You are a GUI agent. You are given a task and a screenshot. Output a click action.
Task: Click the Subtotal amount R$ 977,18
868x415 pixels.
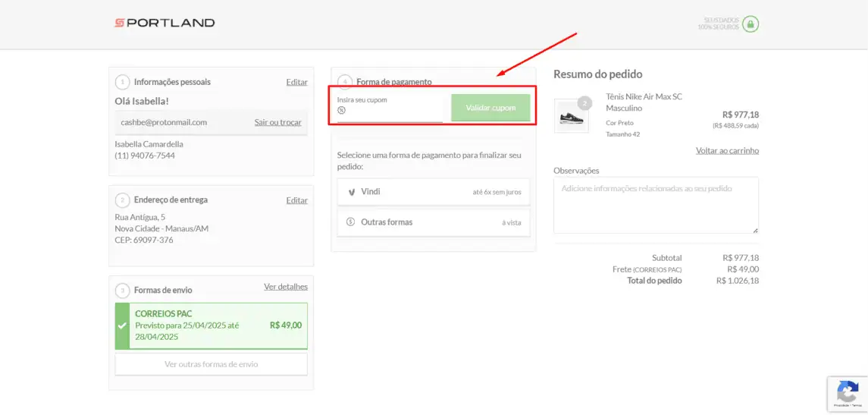tap(741, 258)
